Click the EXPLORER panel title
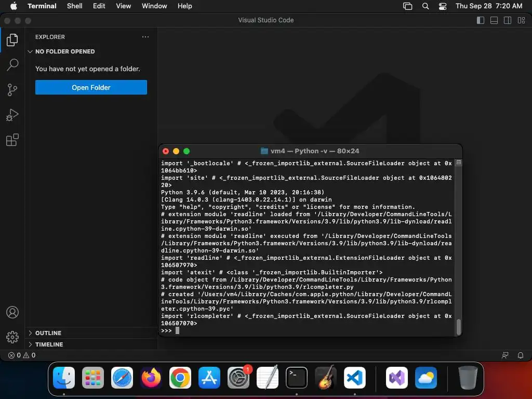This screenshot has height=399, width=532. coord(50,37)
